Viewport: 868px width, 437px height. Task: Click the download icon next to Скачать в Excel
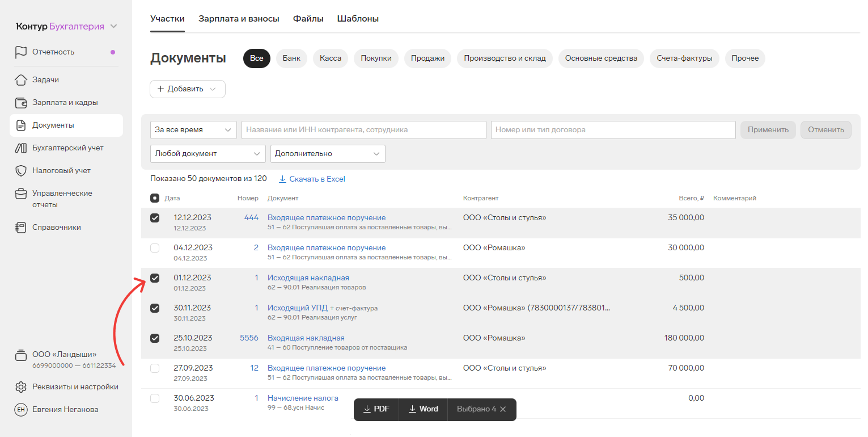coord(282,179)
